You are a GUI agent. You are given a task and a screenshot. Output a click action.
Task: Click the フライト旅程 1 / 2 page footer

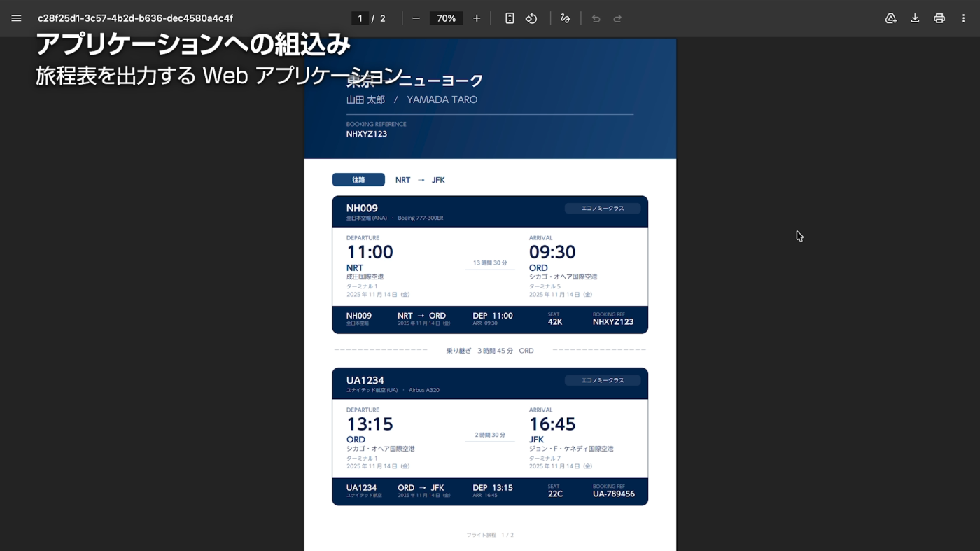click(x=490, y=535)
